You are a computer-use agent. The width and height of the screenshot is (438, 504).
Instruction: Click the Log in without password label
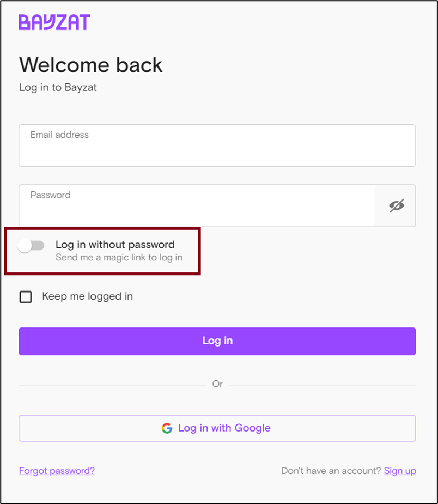point(115,245)
